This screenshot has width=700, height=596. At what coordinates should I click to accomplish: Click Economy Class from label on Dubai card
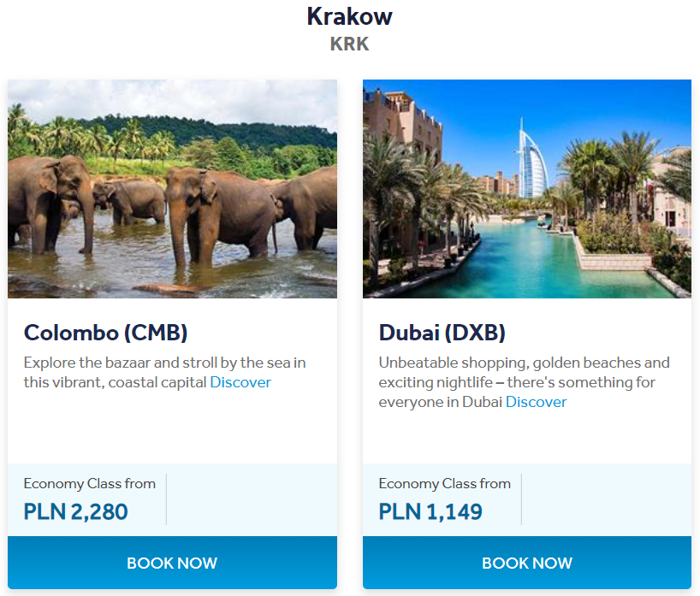tap(445, 484)
